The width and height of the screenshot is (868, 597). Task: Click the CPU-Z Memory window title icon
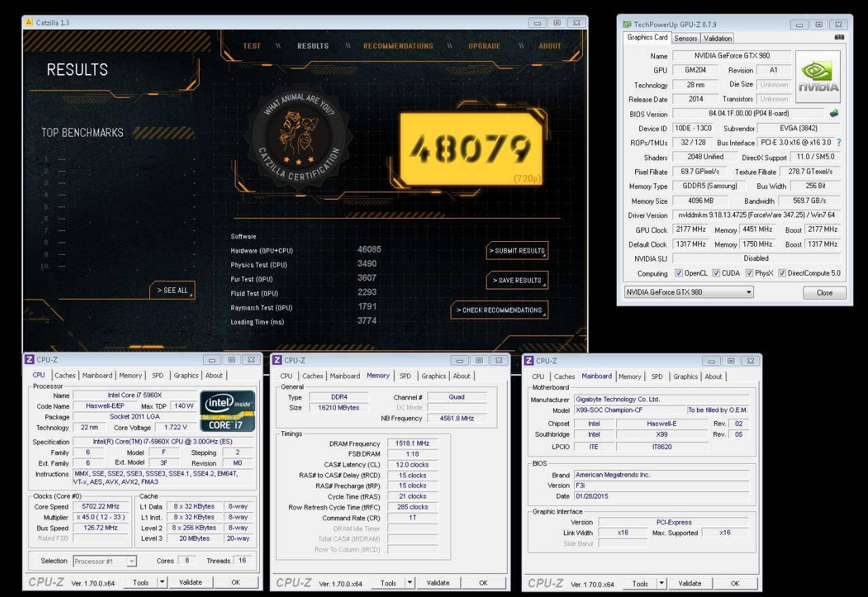click(x=277, y=360)
